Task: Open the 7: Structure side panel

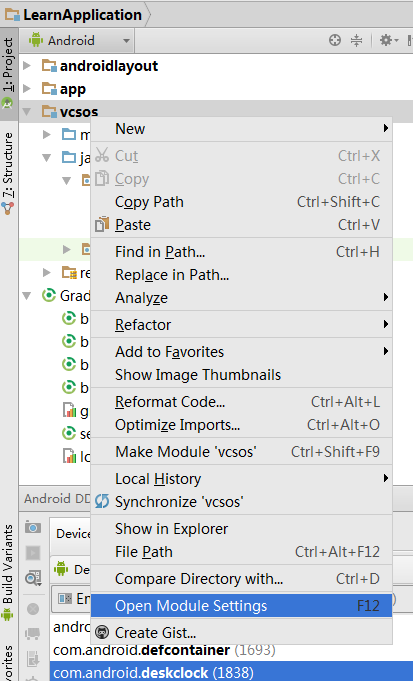Action: click(8, 174)
